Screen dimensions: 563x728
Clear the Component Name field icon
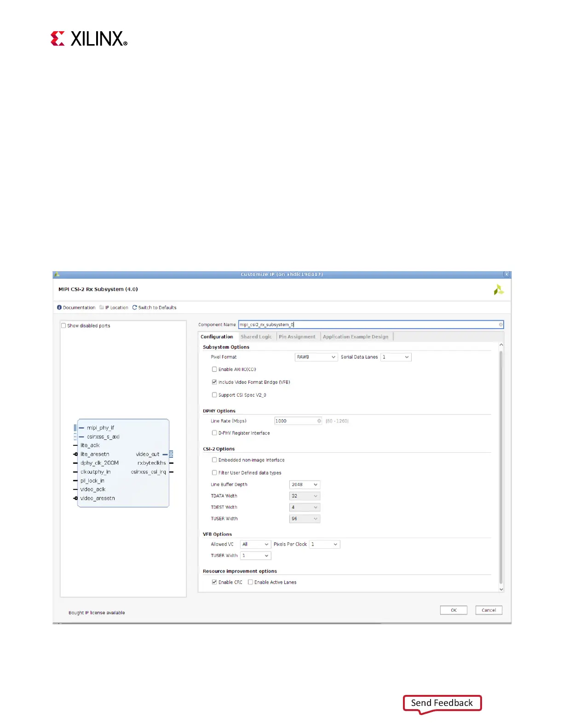pyautogui.click(x=500, y=324)
